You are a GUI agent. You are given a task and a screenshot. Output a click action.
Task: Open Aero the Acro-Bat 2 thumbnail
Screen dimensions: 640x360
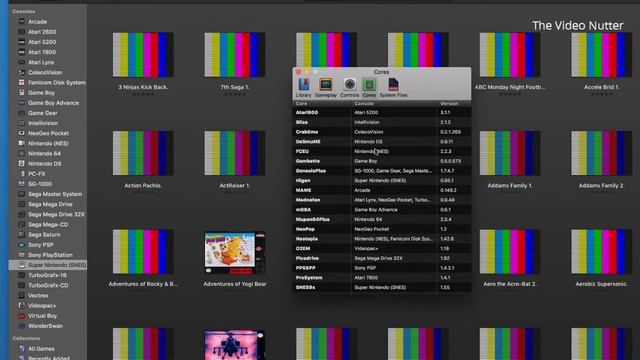pyautogui.click(x=510, y=251)
